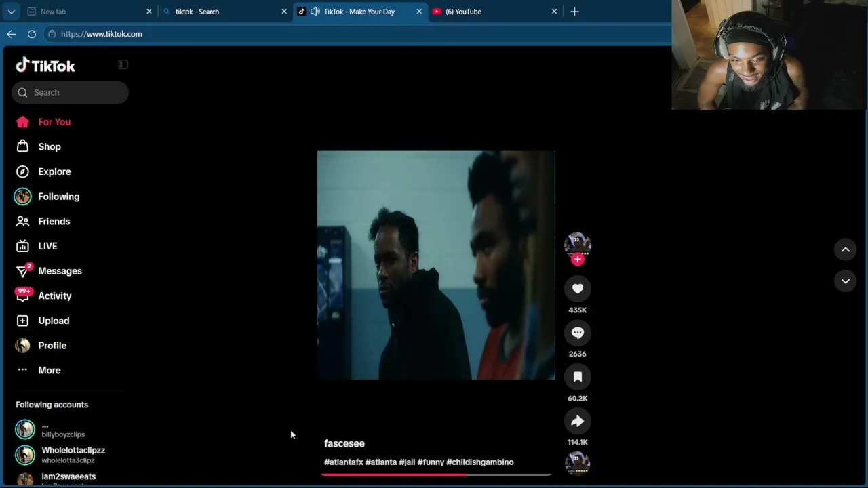Go to the For You feed
The width and height of the screenshot is (868, 488).
pos(54,122)
